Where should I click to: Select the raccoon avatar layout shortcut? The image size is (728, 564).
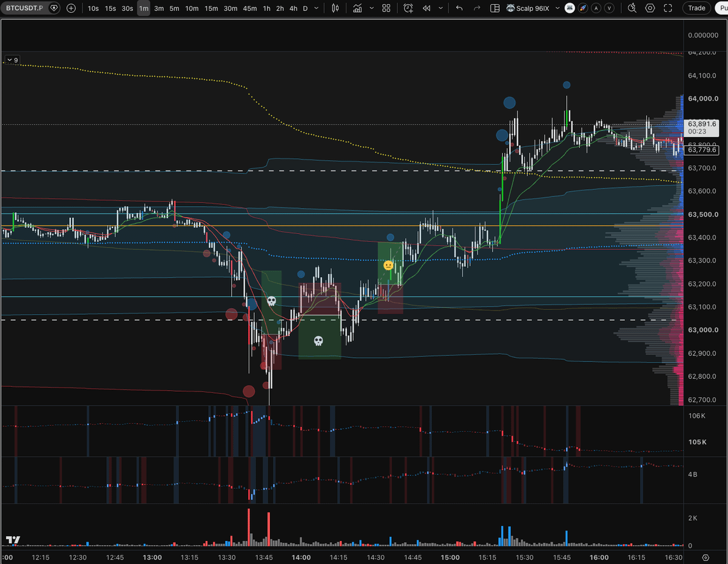pos(570,8)
